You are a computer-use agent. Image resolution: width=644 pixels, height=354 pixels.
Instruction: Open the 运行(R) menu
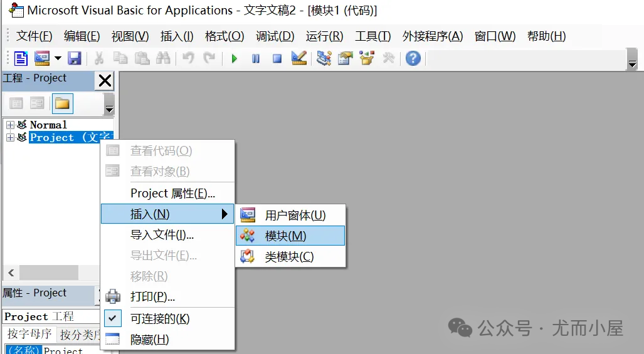[x=324, y=36]
